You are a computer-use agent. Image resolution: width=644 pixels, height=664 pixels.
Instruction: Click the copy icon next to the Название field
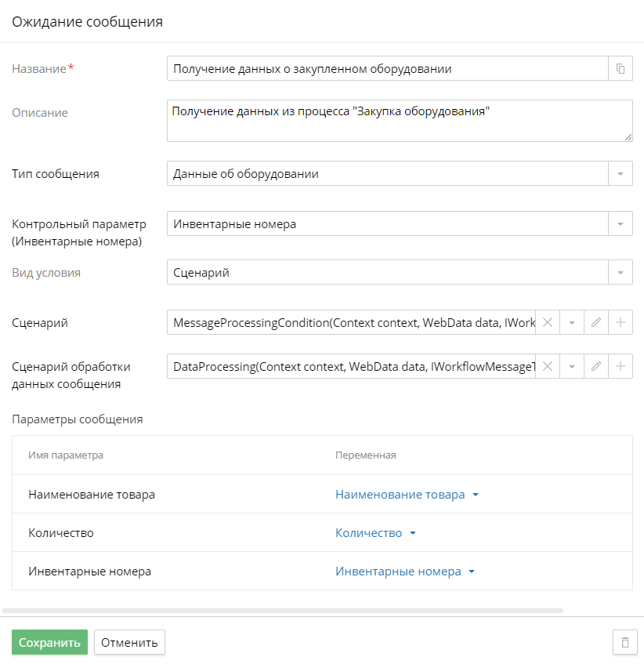(x=620, y=69)
